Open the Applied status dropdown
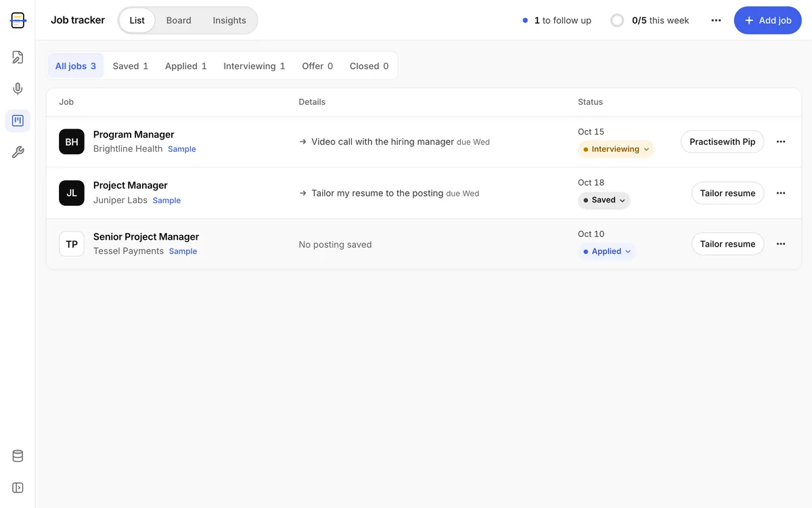The image size is (812, 508). [x=607, y=251]
